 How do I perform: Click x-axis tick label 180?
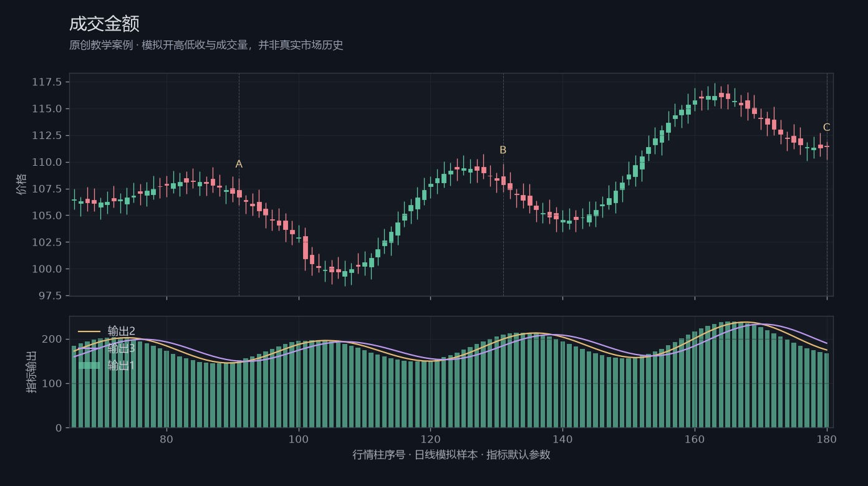[x=827, y=439]
